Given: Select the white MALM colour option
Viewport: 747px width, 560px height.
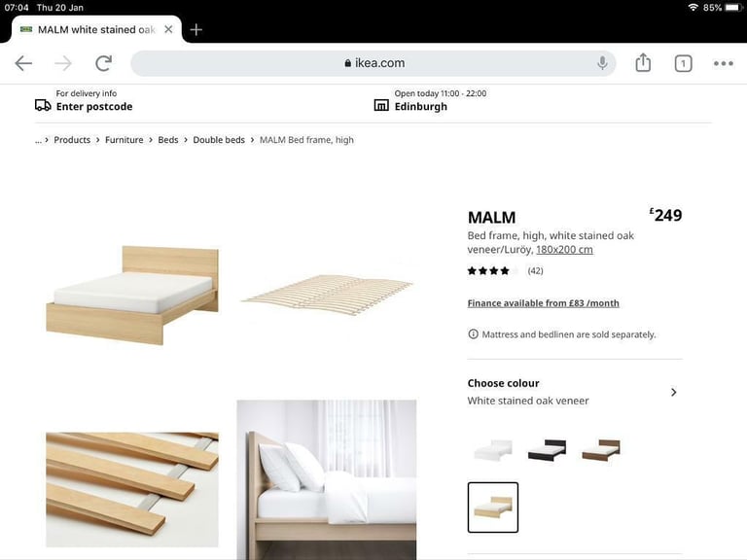Looking at the screenshot, I should tap(493, 449).
